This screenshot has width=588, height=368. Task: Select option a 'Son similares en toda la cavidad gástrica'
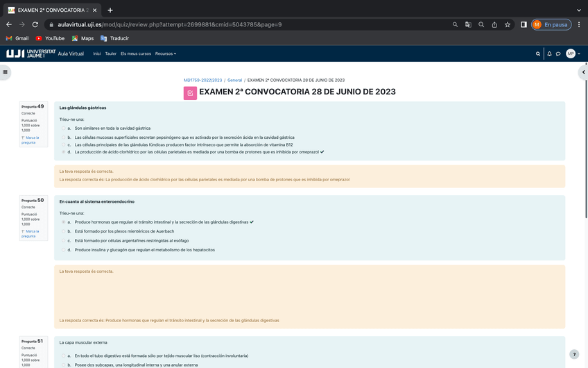tap(63, 128)
